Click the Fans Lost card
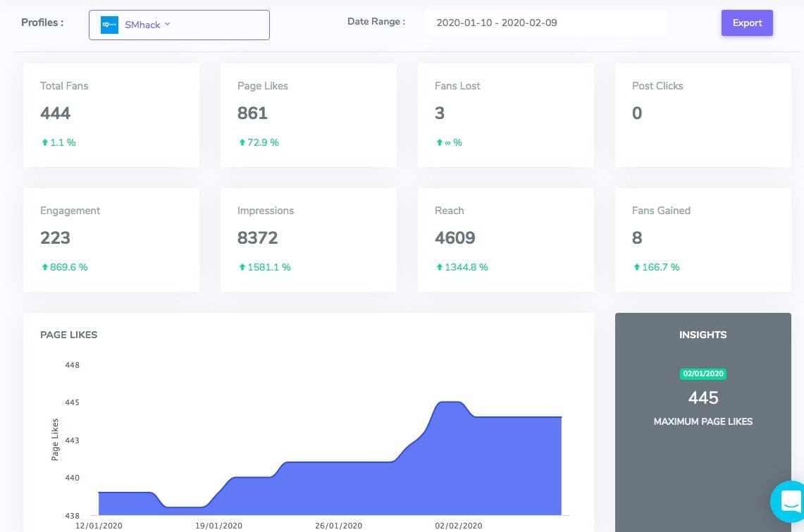Image resolution: width=804 pixels, height=532 pixels. [x=506, y=115]
